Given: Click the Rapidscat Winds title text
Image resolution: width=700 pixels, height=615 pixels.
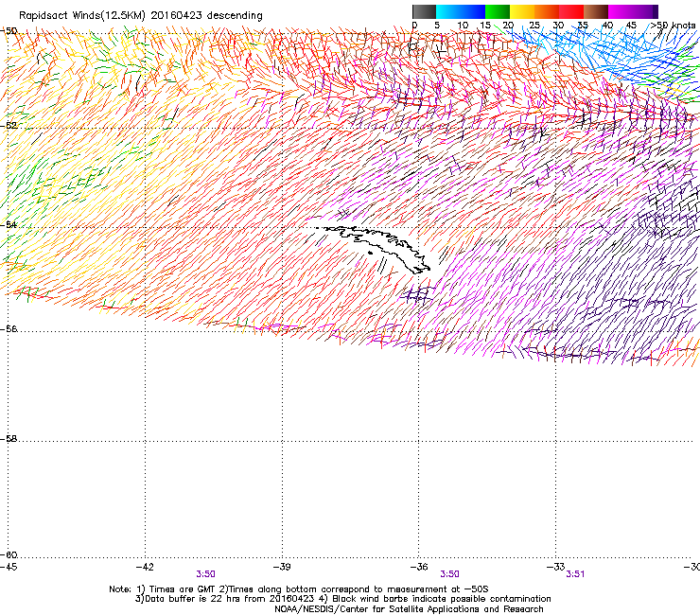Looking at the screenshot, I should pyautogui.click(x=141, y=15).
